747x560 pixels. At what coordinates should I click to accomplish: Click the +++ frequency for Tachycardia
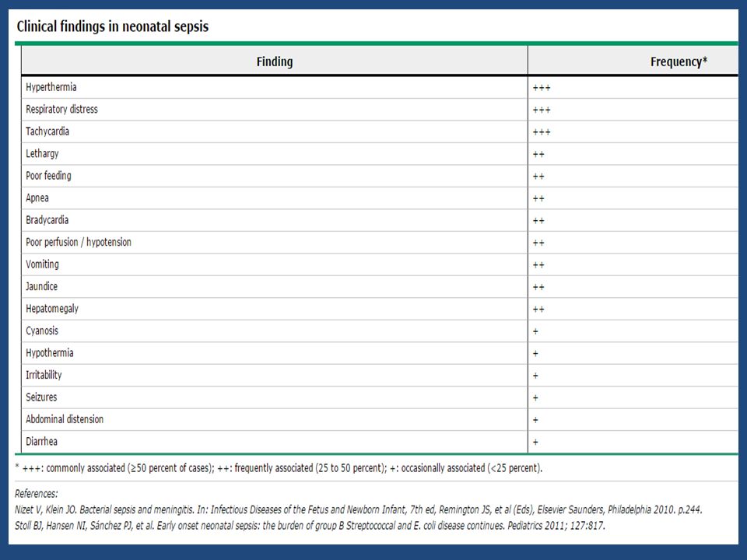pyautogui.click(x=542, y=132)
